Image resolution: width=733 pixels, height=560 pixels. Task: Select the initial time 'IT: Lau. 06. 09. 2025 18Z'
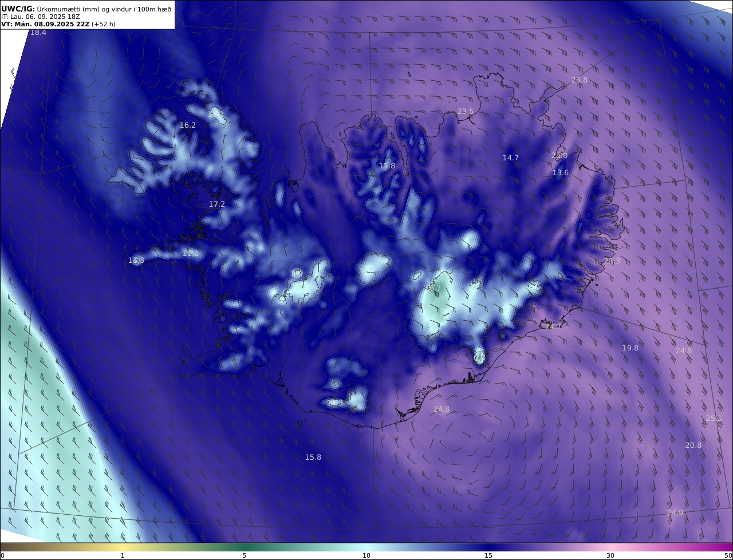[40, 17]
